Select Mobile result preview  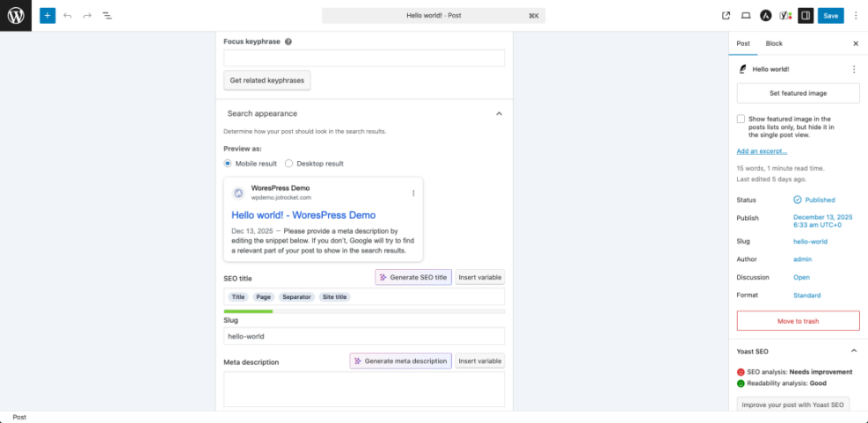coord(228,164)
